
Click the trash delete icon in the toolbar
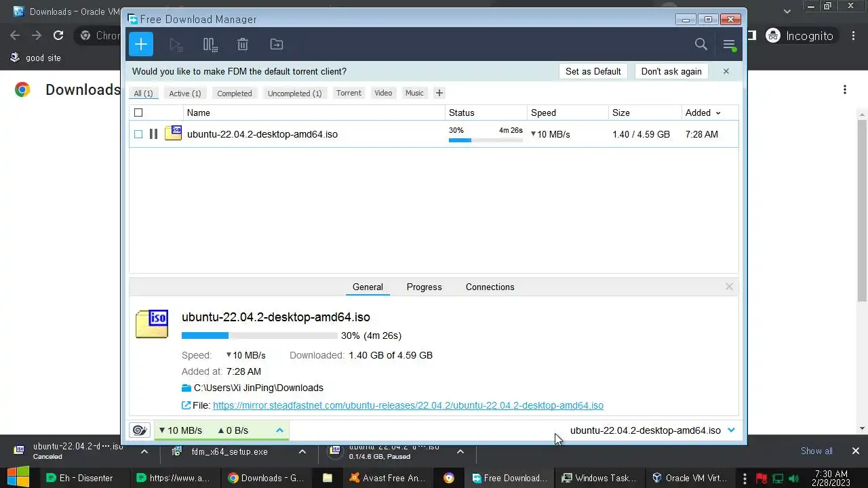[243, 45]
